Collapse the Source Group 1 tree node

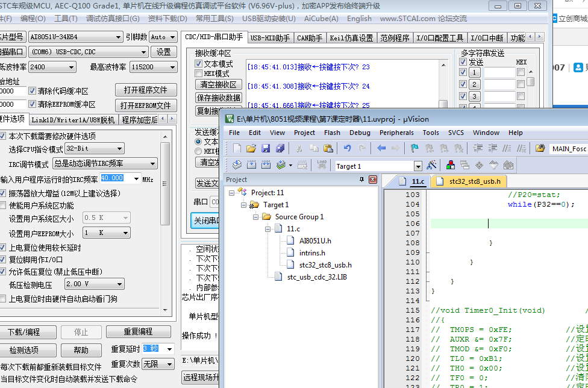pos(256,217)
